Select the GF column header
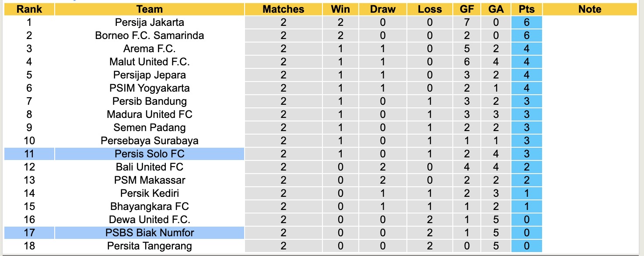Viewport: 644px width, 256px height. [x=467, y=9]
